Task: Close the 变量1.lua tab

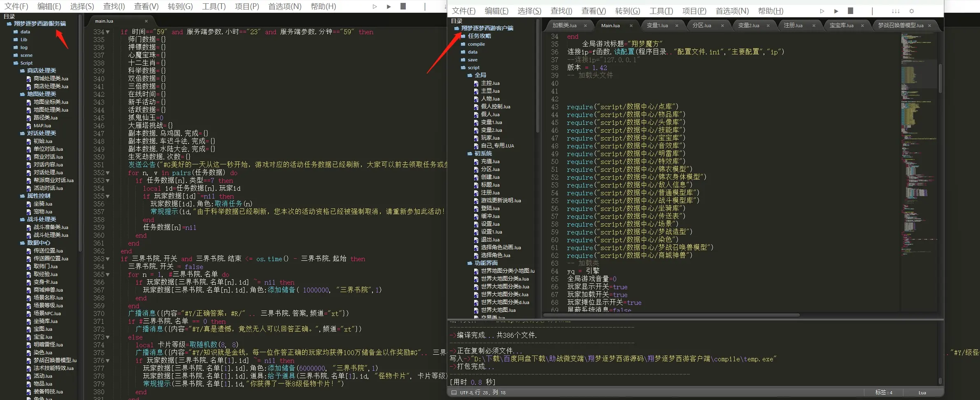Action: point(677,26)
